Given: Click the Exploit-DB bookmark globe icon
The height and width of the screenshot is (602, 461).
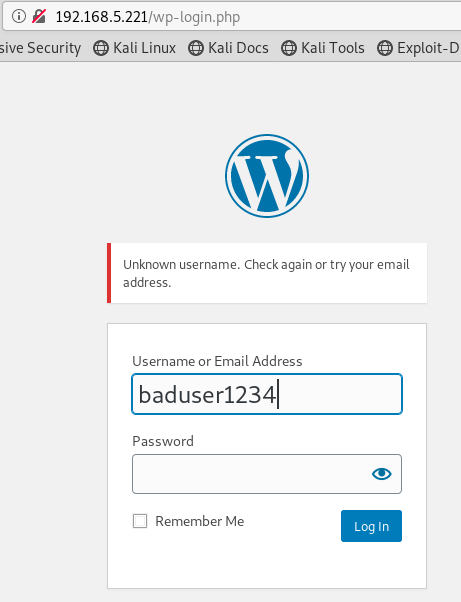Looking at the screenshot, I should pos(385,48).
